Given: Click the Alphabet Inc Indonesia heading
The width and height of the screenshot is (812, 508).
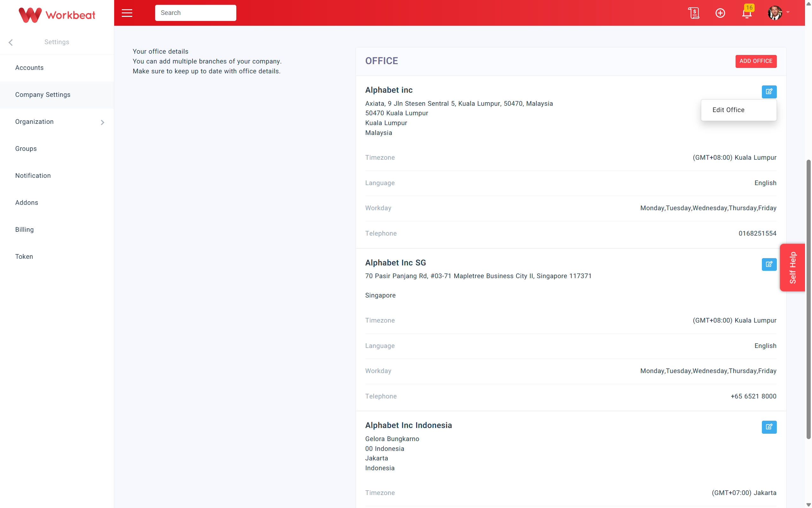Looking at the screenshot, I should coord(408,425).
